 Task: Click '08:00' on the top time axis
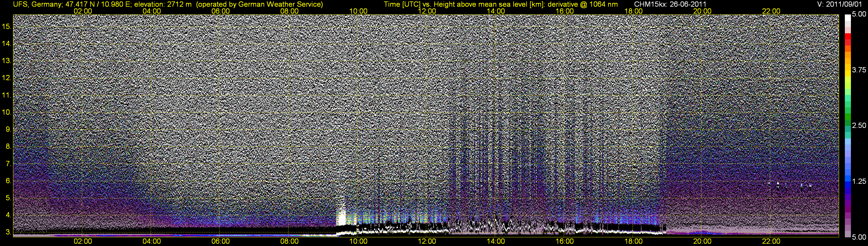coord(289,11)
